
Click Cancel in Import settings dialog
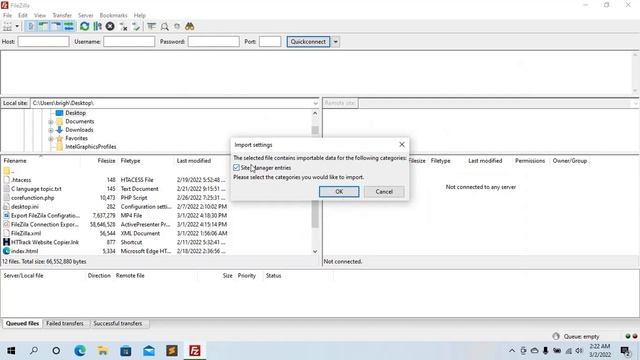[384, 192]
